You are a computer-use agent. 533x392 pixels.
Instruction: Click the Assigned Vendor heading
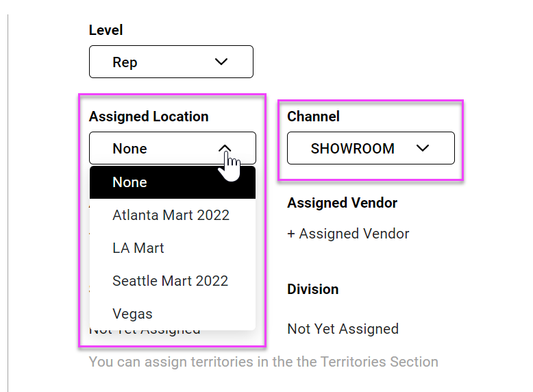(342, 203)
